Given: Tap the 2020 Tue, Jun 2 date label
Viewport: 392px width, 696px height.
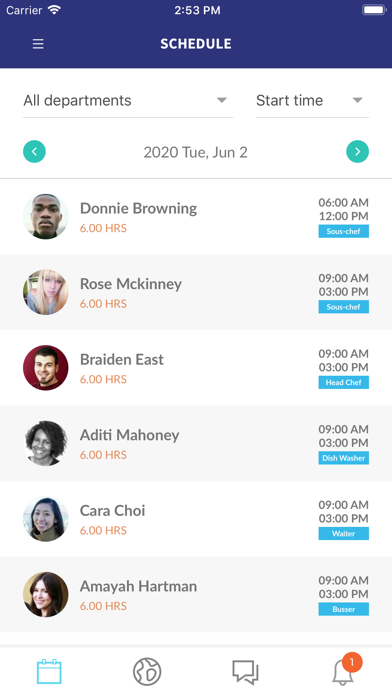Looking at the screenshot, I should [x=195, y=152].
